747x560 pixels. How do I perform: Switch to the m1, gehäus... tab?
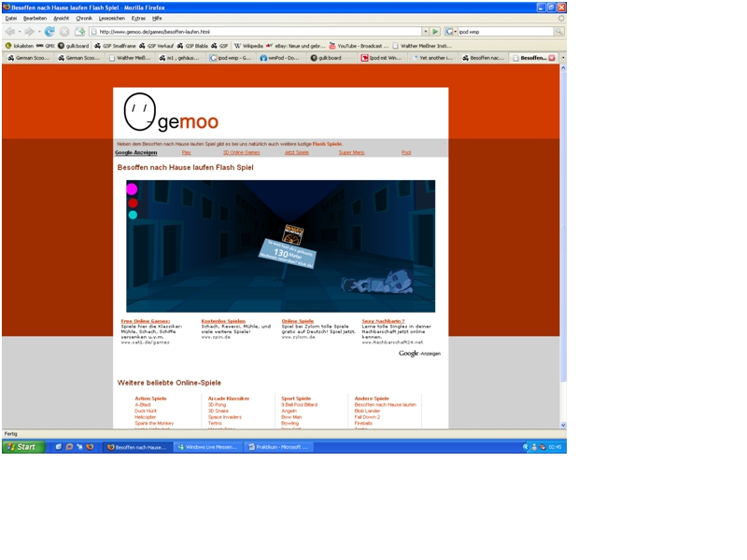(179, 58)
